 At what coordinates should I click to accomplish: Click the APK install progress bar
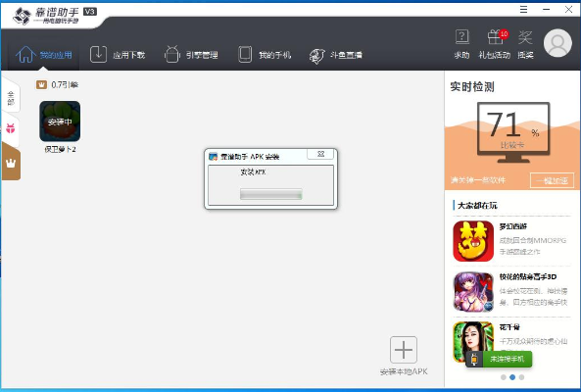[x=270, y=194]
